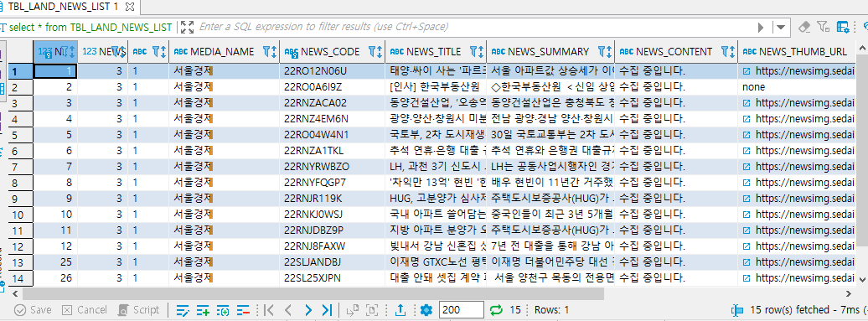Select the first column cell with value 25

tap(55, 261)
